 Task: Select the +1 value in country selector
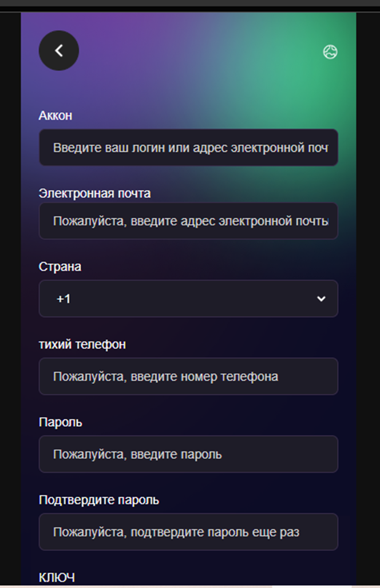coord(62,299)
